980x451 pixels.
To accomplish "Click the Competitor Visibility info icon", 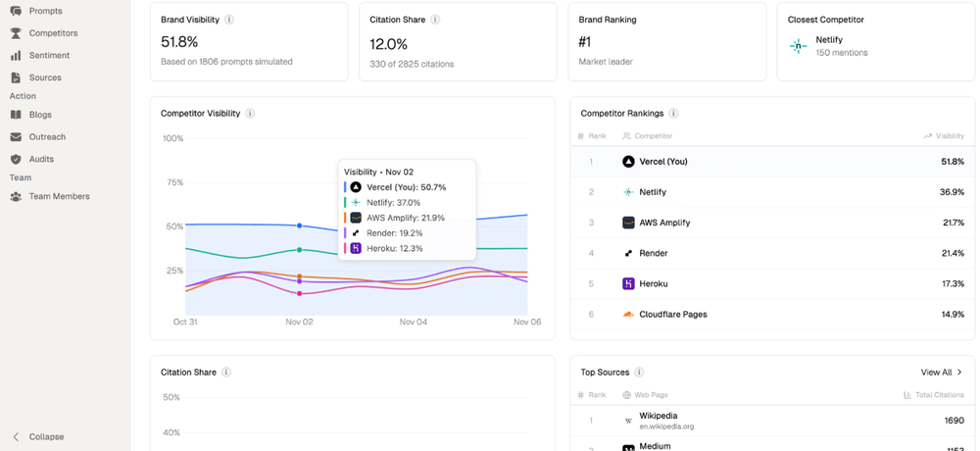I will [250, 114].
